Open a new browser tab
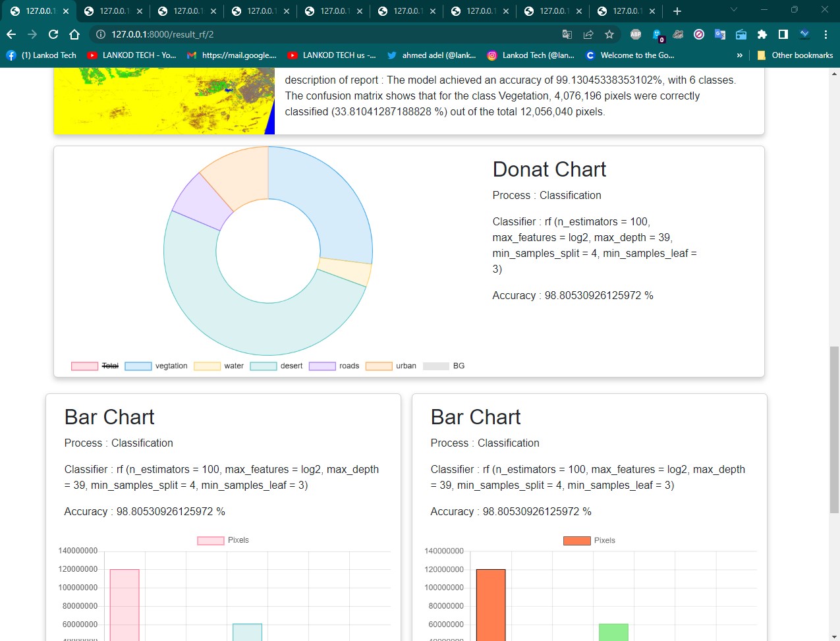This screenshot has height=641, width=840. 677,11
